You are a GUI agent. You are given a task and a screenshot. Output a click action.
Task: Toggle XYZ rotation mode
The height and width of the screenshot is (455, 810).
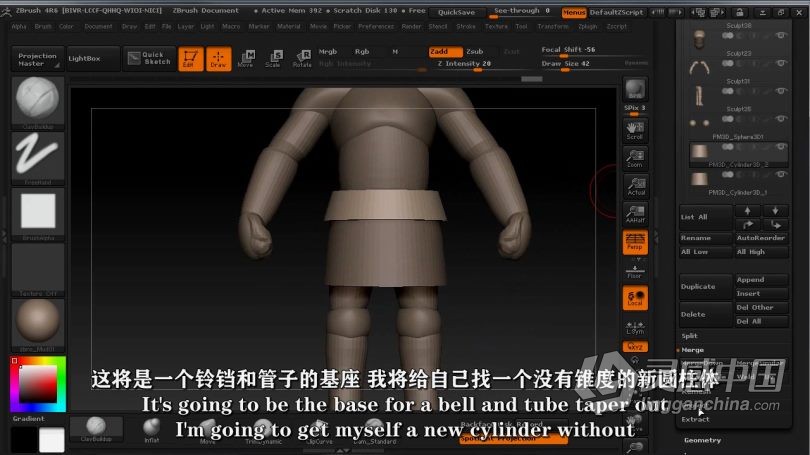click(635, 347)
